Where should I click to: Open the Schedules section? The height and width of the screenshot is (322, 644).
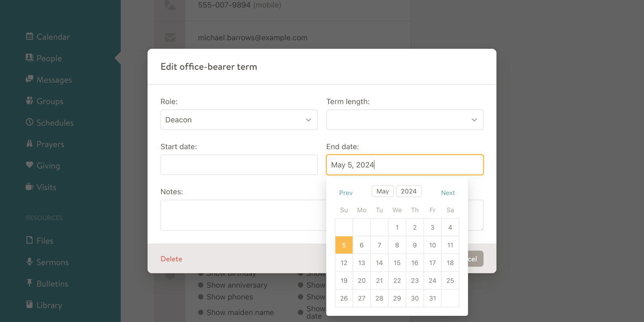(29, 122)
